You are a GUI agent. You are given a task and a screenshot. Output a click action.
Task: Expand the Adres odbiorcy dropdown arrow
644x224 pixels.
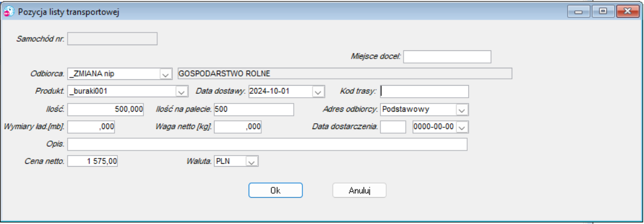(462, 110)
